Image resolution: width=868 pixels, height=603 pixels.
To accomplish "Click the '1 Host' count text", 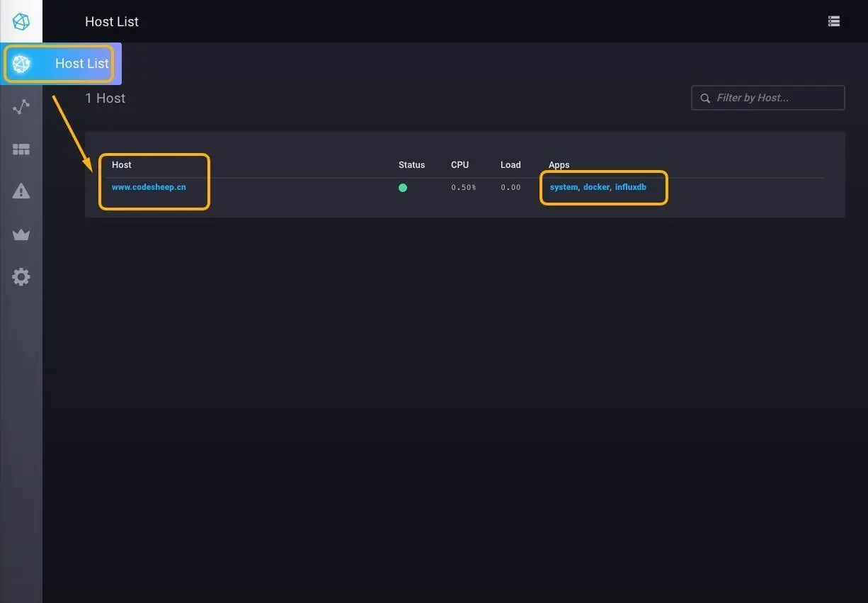I will [105, 98].
